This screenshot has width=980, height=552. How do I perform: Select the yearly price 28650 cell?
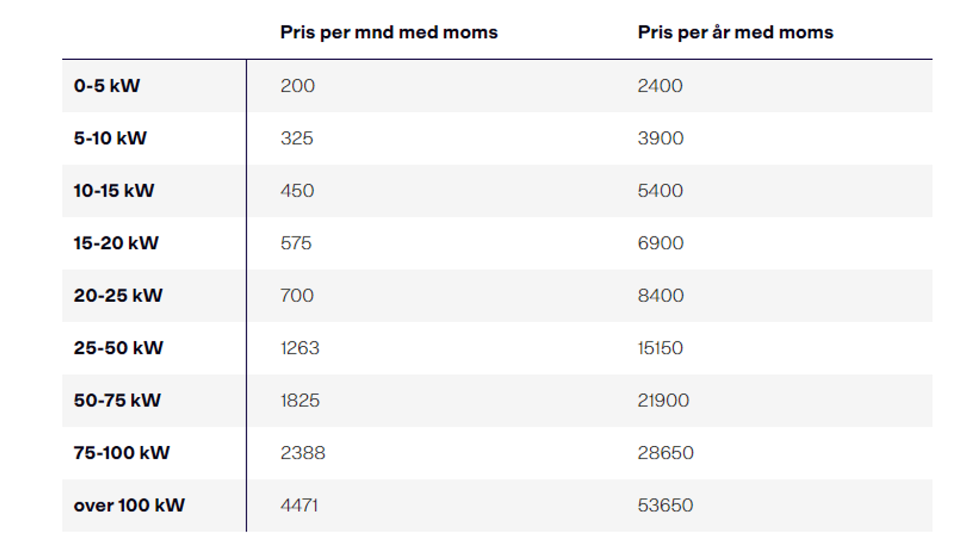pos(665,453)
